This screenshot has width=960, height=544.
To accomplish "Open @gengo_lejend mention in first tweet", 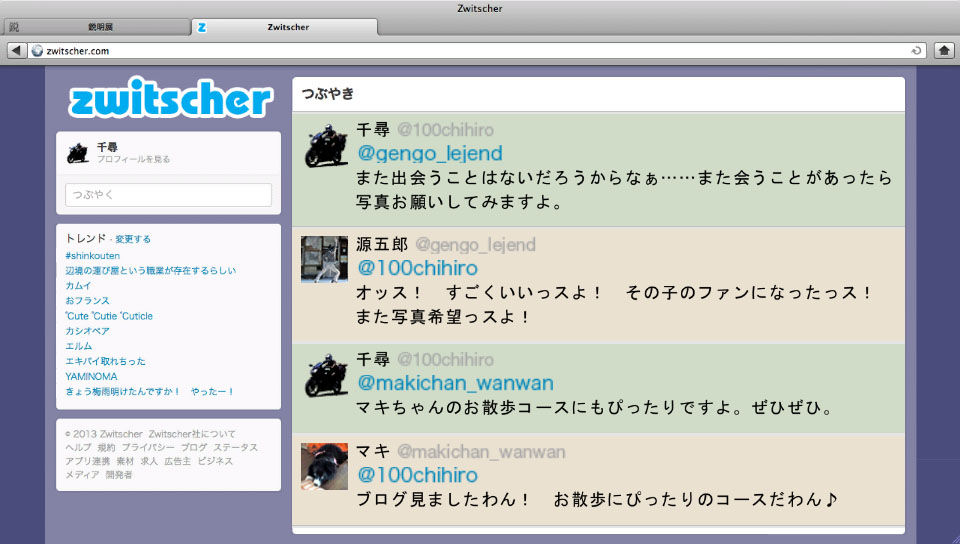I will (x=430, y=153).
